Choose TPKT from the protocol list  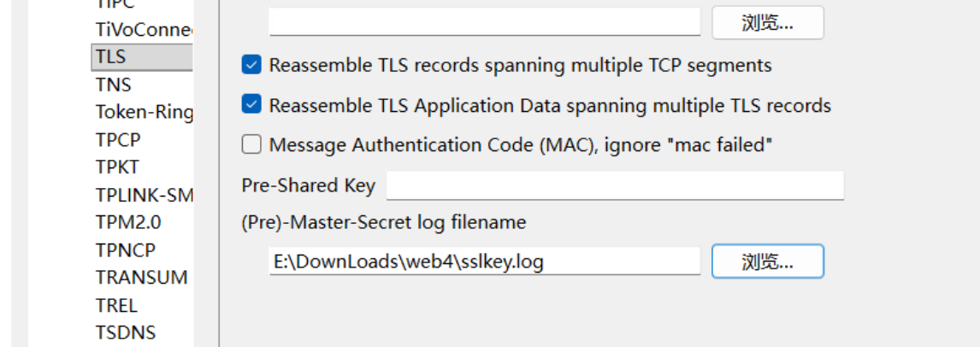117,167
